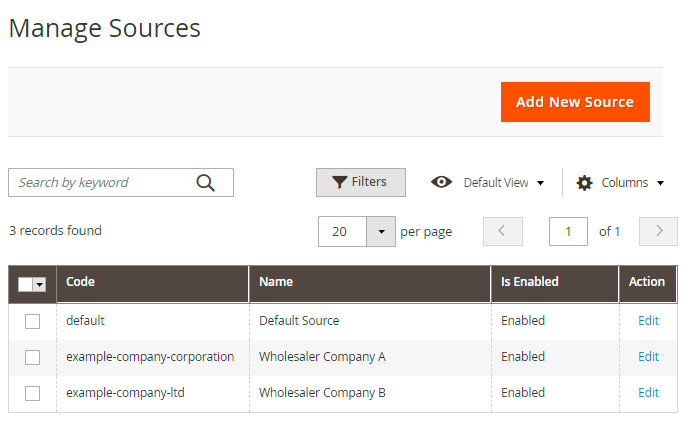Sort by Is Enabled column header
This screenshot has width=684, height=424.
coord(529,282)
